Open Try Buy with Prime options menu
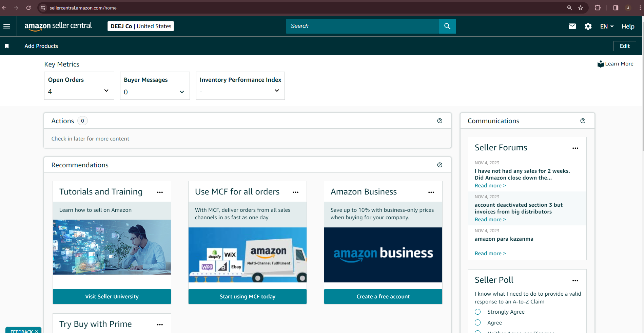Image resolution: width=644 pixels, height=333 pixels. (x=160, y=325)
